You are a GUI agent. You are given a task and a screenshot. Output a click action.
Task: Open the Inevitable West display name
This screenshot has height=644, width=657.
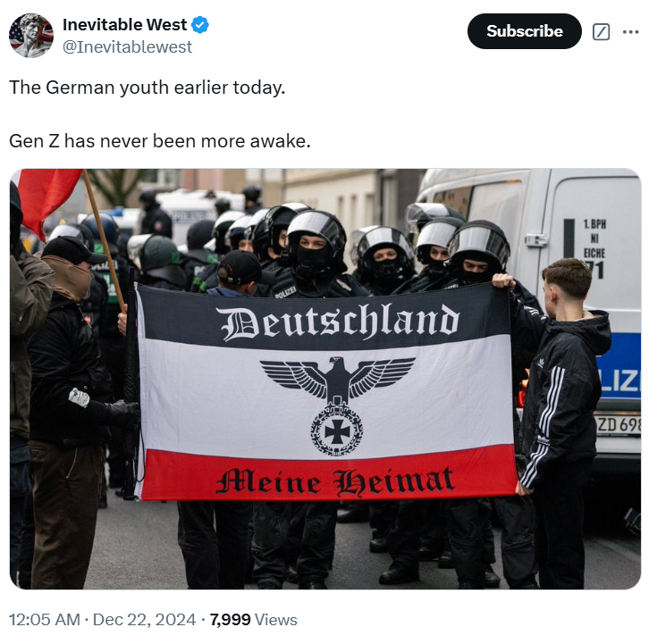point(124,25)
